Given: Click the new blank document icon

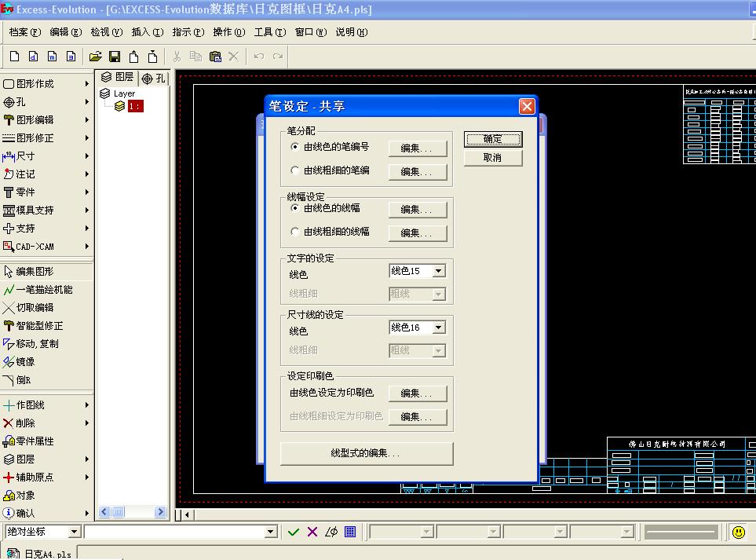Looking at the screenshot, I should (14, 57).
